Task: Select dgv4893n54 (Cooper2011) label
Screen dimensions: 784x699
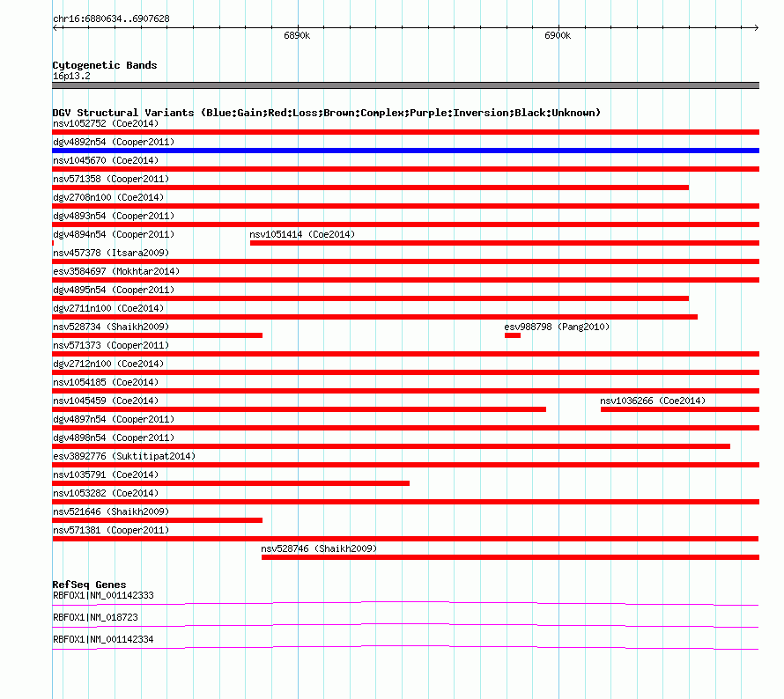Action: 114,216
